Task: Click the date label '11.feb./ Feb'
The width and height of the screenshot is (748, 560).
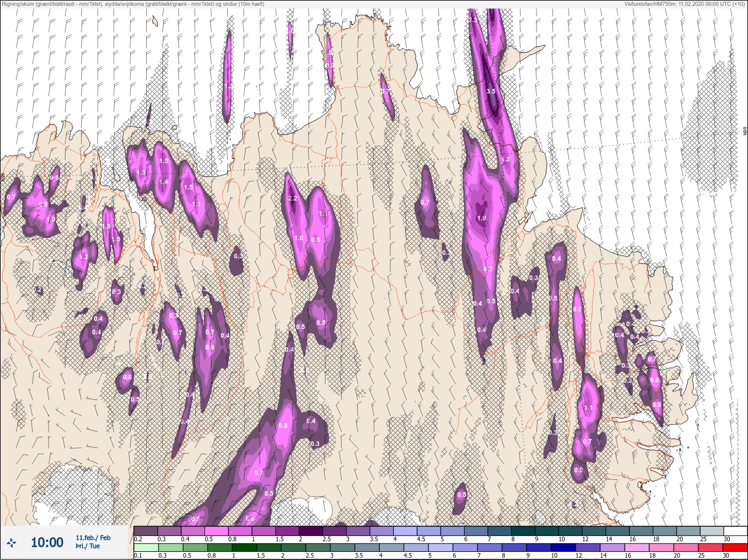Action: coord(93,537)
